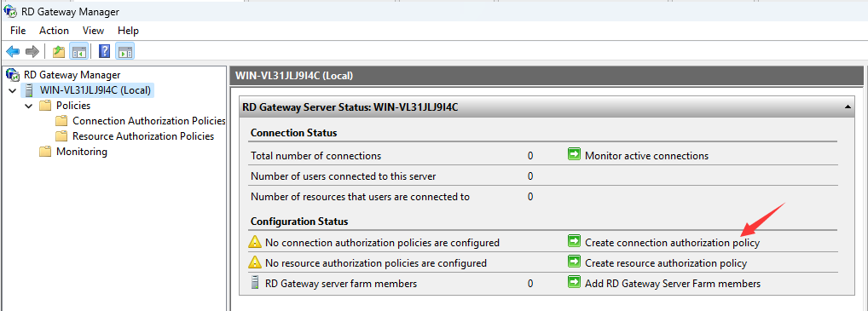The width and height of the screenshot is (868, 311).
Task: Click green arrow beside Create resource authorization policy
Action: (574, 262)
